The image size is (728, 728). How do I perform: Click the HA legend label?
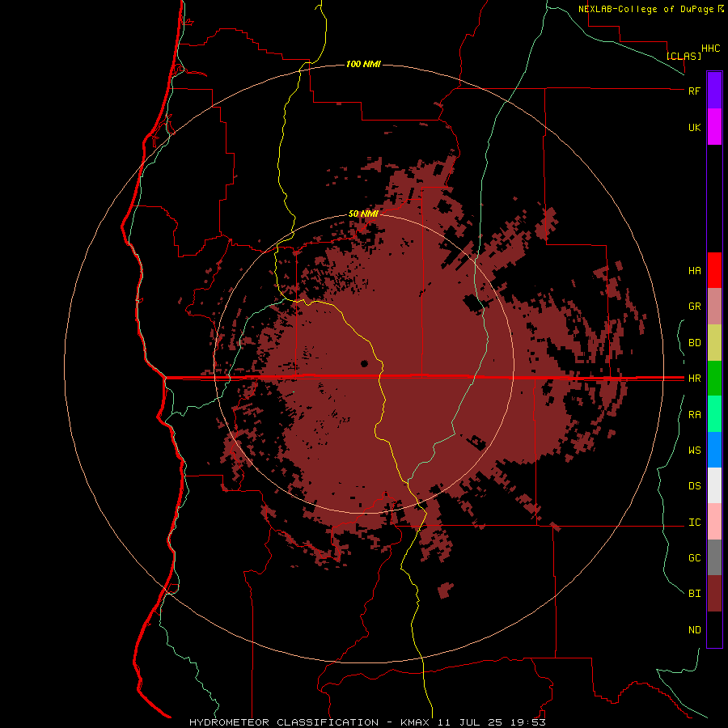[x=694, y=271]
